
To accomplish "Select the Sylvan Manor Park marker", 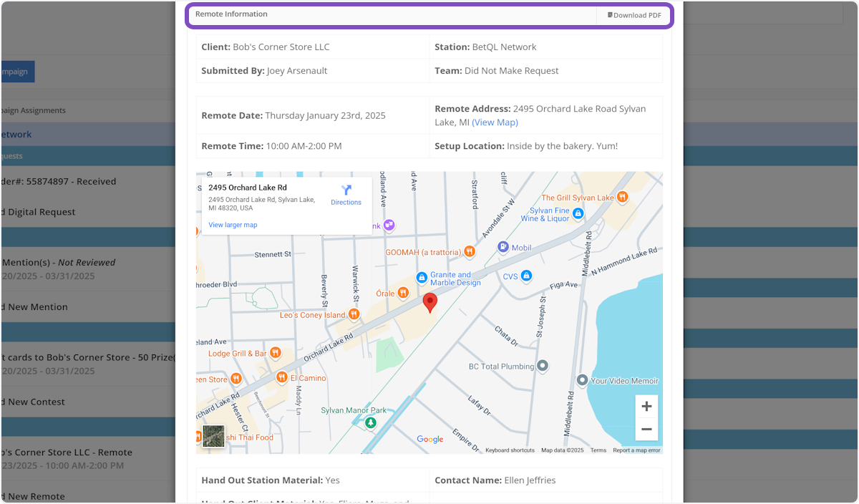I will (370, 423).
